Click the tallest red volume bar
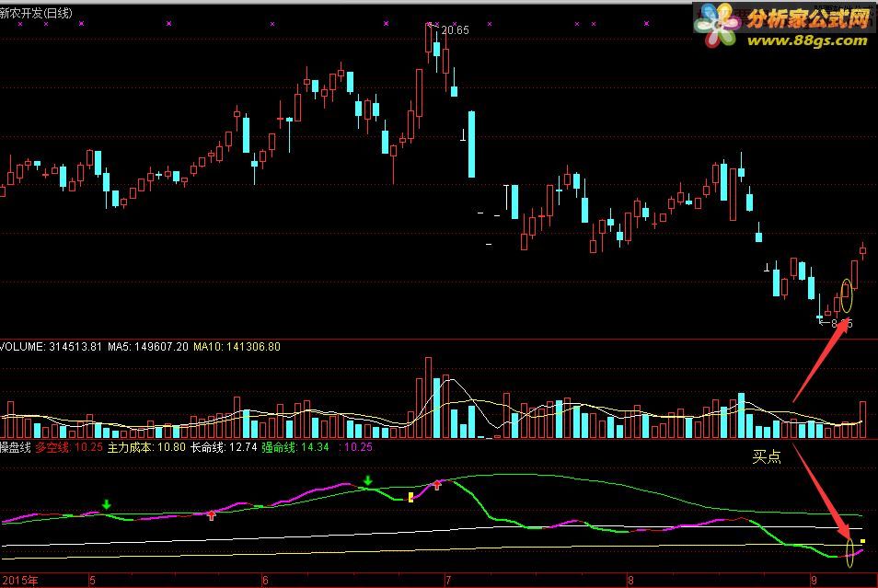This screenshot has width=878, height=588. click(x=428, y=398)
